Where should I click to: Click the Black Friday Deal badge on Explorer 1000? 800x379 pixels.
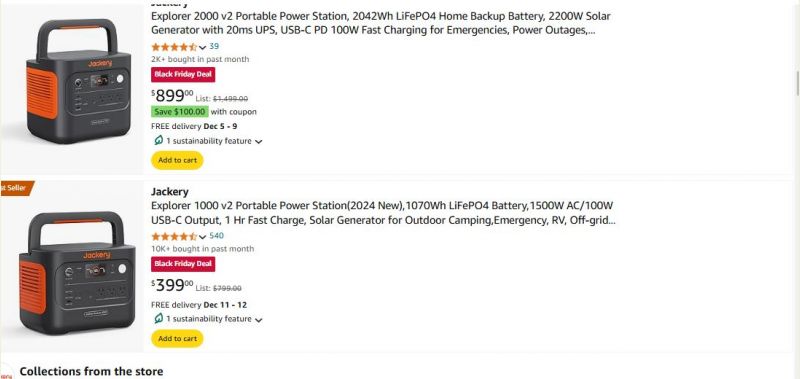pyautogui.click(x=183, y=264)
